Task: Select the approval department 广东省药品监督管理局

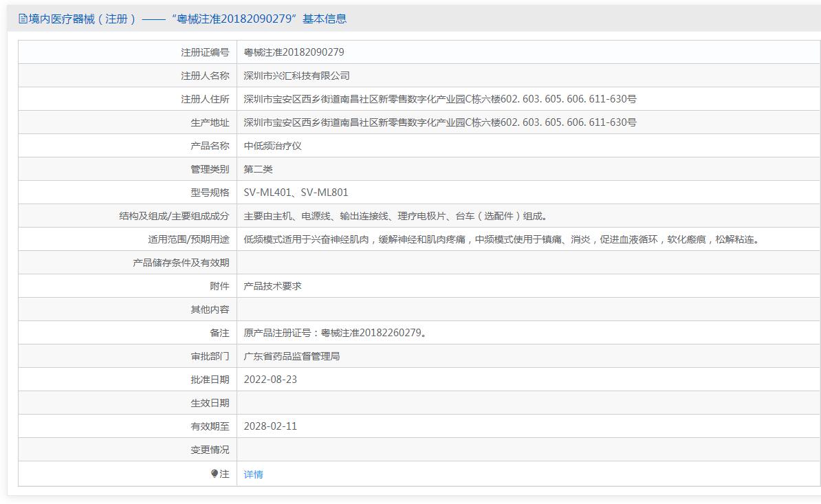Action: tap(292, 356)
